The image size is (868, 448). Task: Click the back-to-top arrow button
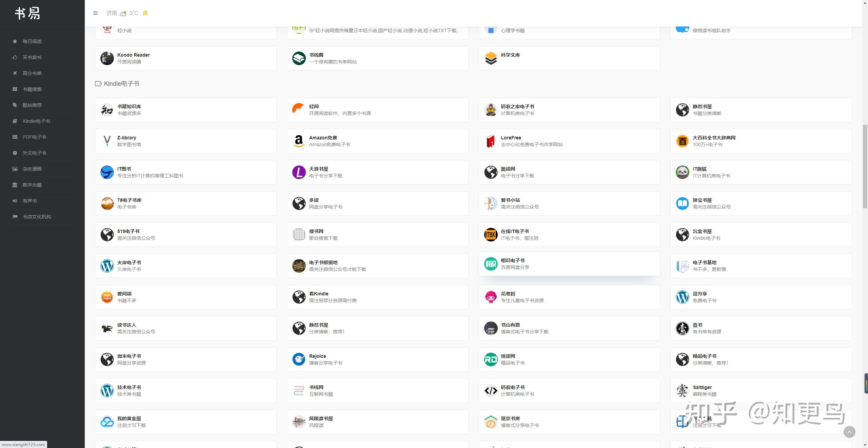(849, 432)
